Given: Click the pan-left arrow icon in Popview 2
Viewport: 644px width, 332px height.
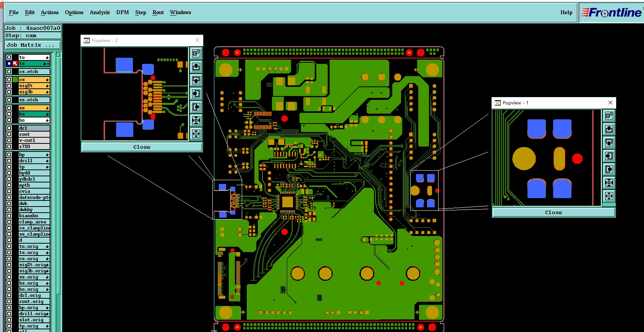Looking at the screenshot, I should [x=196, y=94].
